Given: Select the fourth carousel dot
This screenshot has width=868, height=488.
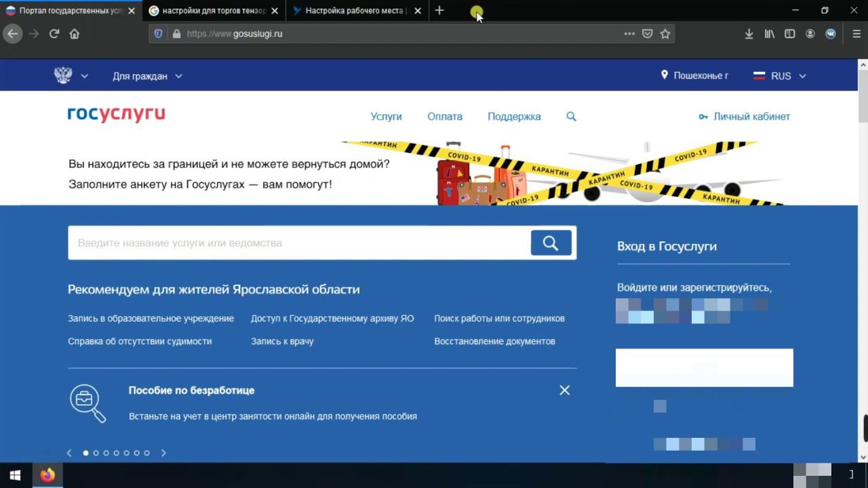Looking at the screenshot, I should point(116,453).
